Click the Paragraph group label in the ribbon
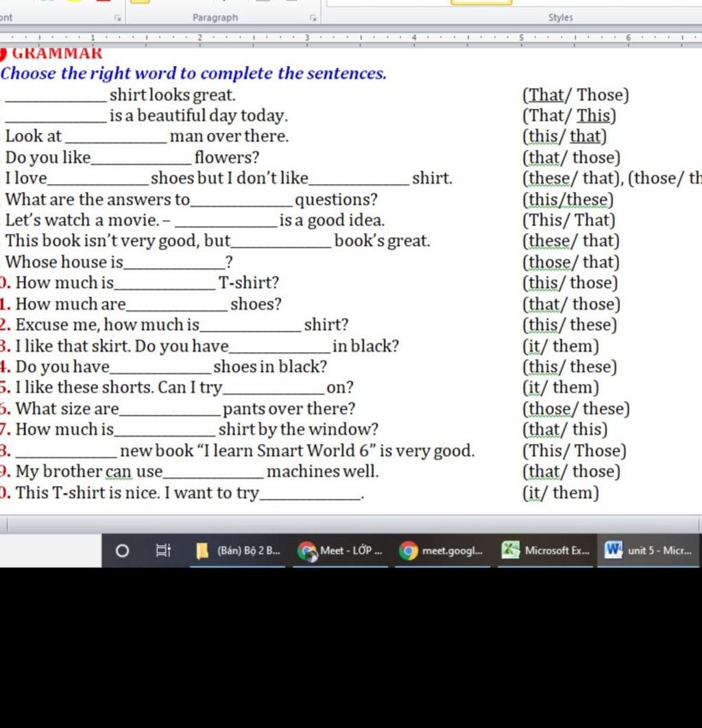 click(215, 18)
